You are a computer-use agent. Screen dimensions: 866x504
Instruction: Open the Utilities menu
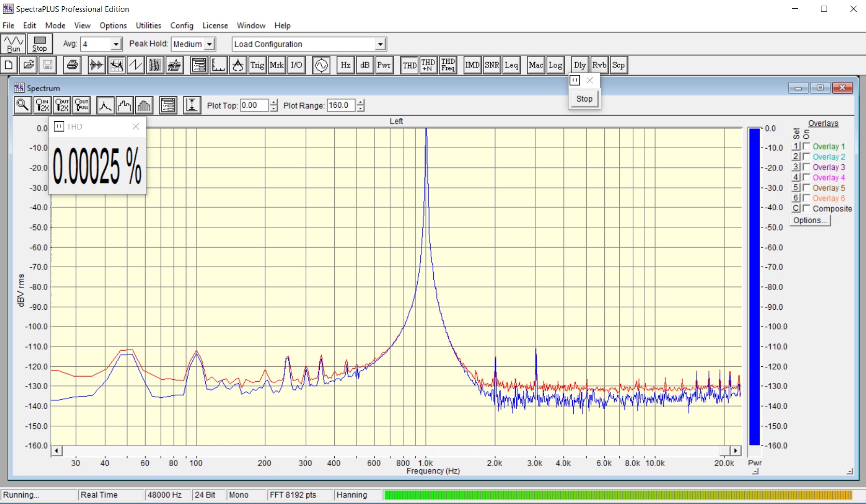coord(148,25)
